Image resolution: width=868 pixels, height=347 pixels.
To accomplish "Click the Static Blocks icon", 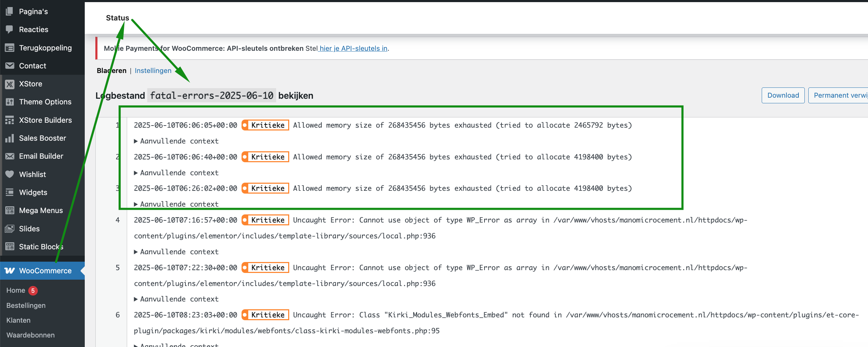I will [10, 246].
